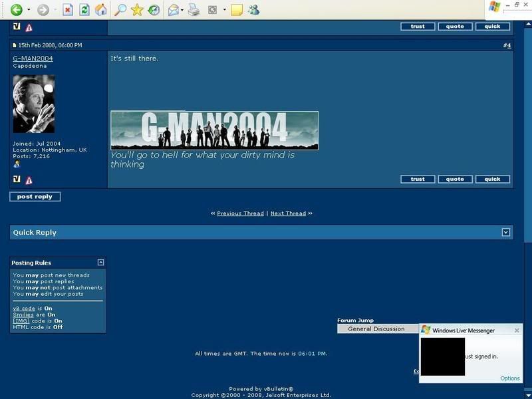
Task: Click G-MAN2004's avatar image
Action: click(x=33, y=104)
